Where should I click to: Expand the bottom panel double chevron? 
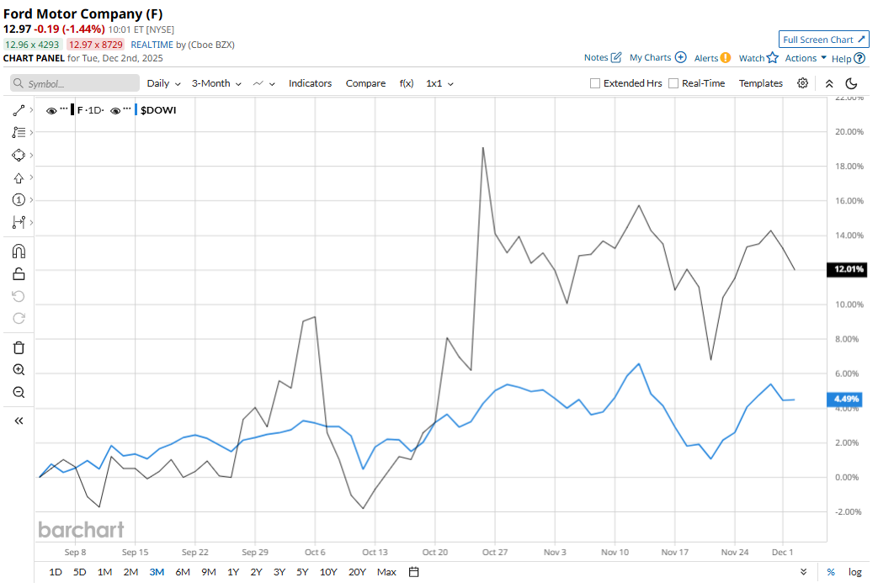click(x=804, y=572)
